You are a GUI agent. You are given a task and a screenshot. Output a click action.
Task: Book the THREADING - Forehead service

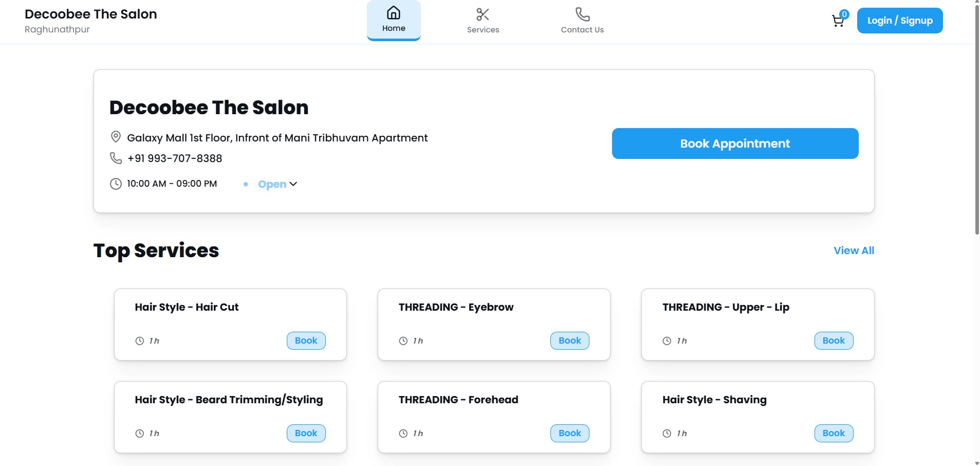(x=569, y=433)
